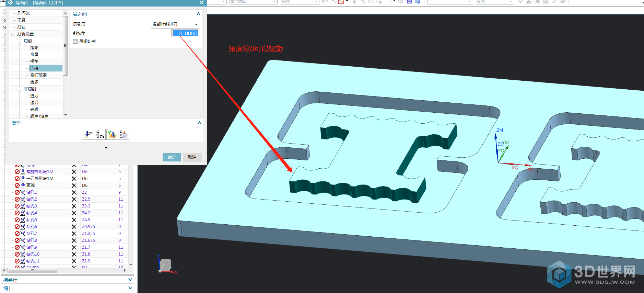Collapse the 层之间 section

tap(198, 14)
